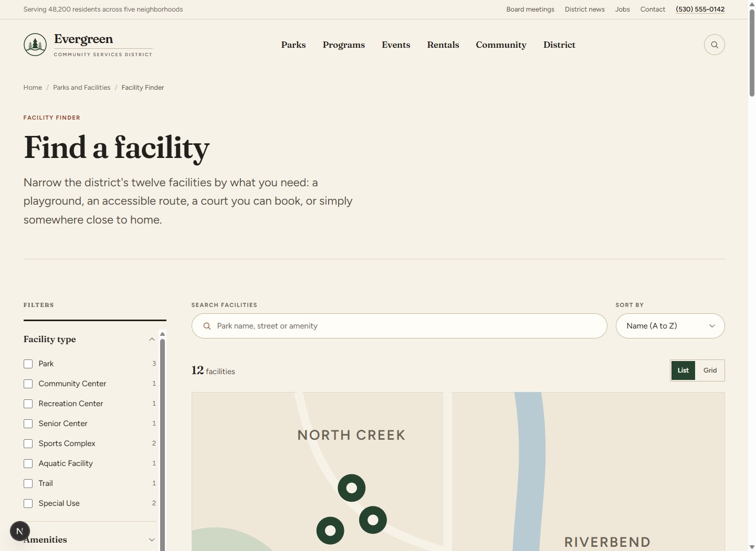Click the page scrollbar down arrow
The width and height of the screenshot is (756, 551).
[x=752, y=547]
